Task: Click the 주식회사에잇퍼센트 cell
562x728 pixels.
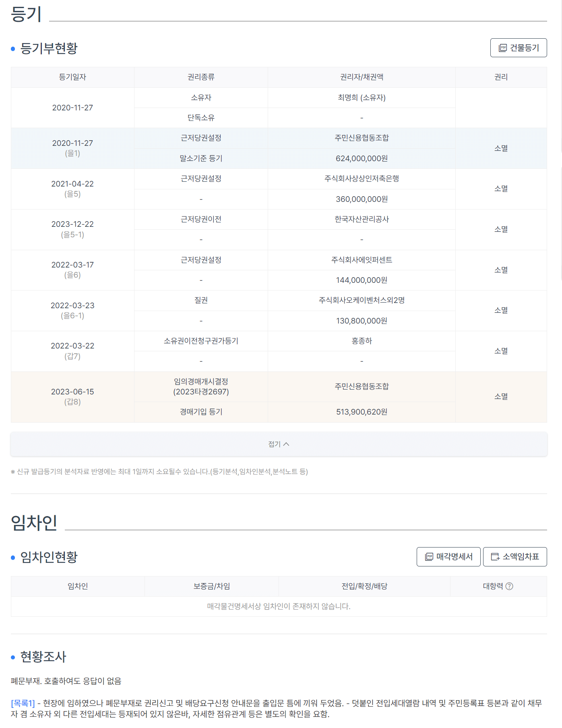Action: [x=362, y=260]
